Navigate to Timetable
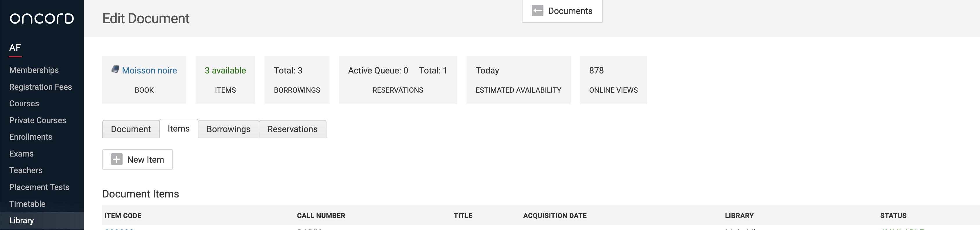This screenshot has width=980, height=230. (27, 204)
